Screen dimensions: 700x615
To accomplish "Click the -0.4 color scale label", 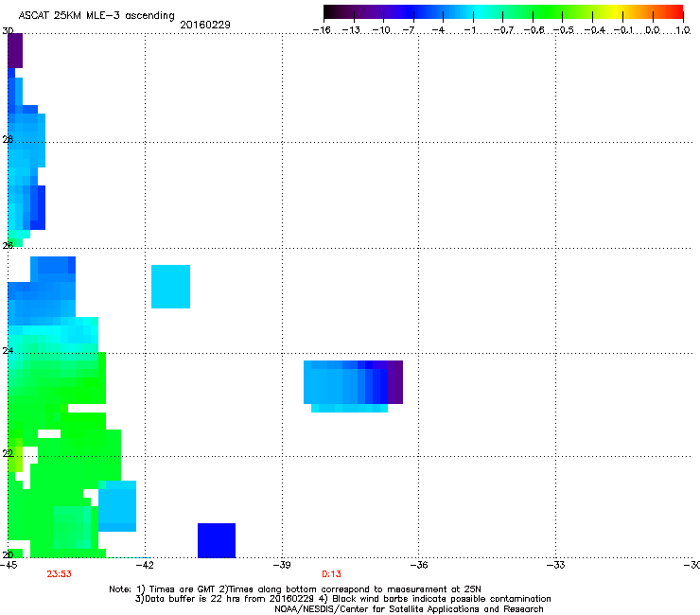I will pyautogui.click(x=595, y=30).
